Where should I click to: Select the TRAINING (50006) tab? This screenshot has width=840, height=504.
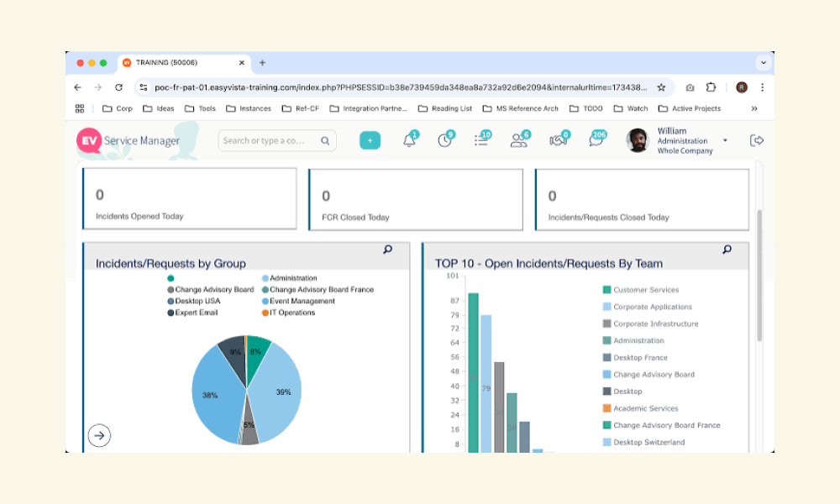pos(185,63)
